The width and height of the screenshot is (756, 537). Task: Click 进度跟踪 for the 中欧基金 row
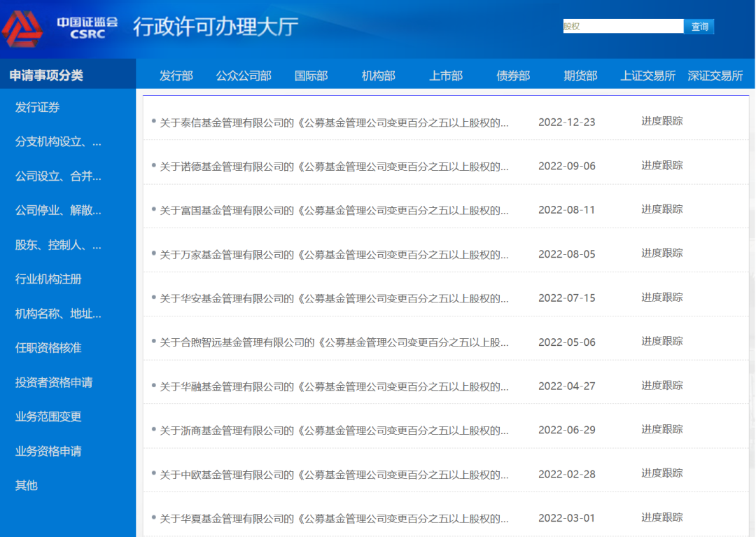click(x=662, y=473)
